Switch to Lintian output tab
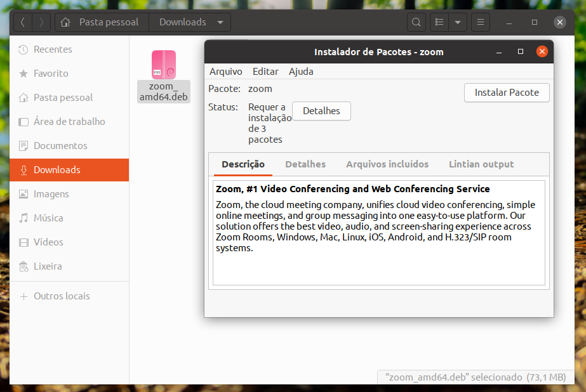Screen dimensions: 586x392 [x=481, y=164]
